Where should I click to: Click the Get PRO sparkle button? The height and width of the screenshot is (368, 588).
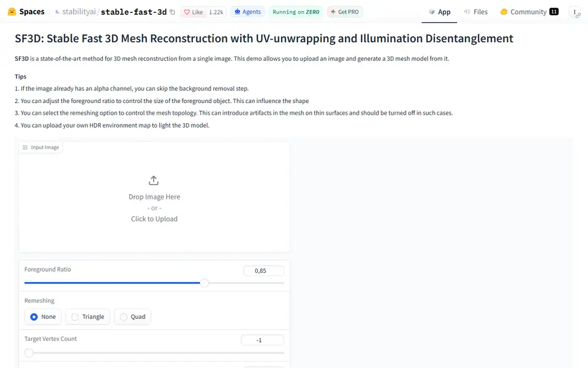(345, 12)
